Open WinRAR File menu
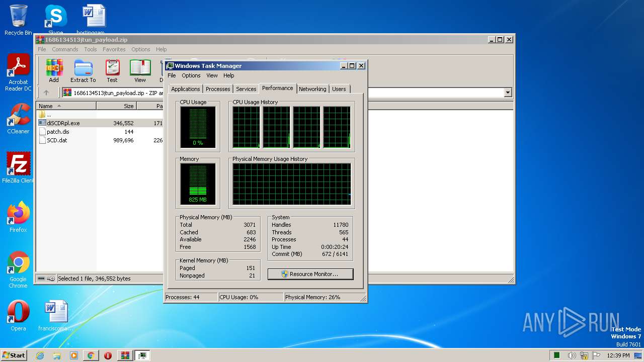The height and width of the screenshot is (362, 644). coord(42,49)
